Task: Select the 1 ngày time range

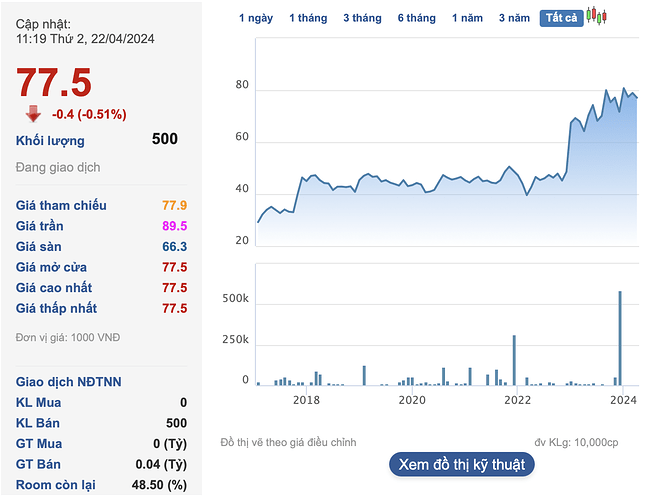Action: [x=256, y=18]
